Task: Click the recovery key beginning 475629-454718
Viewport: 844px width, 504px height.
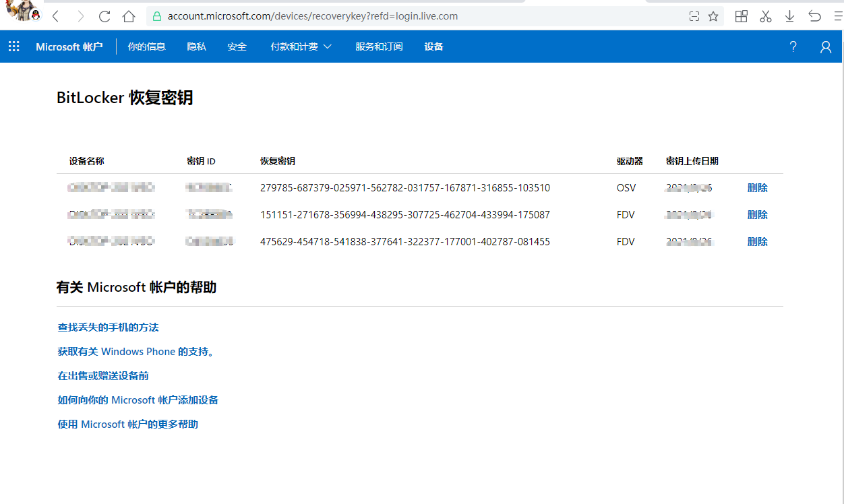Action: point(405,242)
